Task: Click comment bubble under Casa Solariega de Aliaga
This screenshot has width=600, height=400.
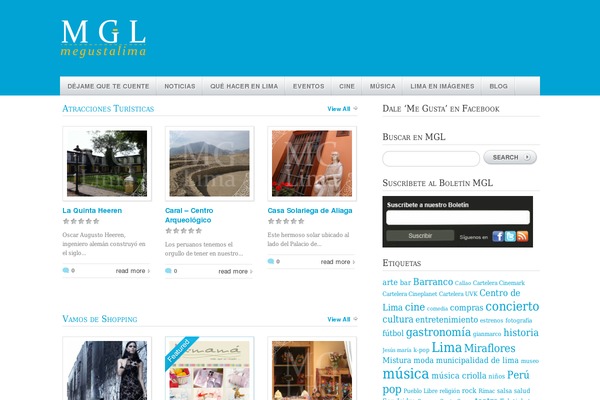Action: pyautogui.click(x=271, y=261)
